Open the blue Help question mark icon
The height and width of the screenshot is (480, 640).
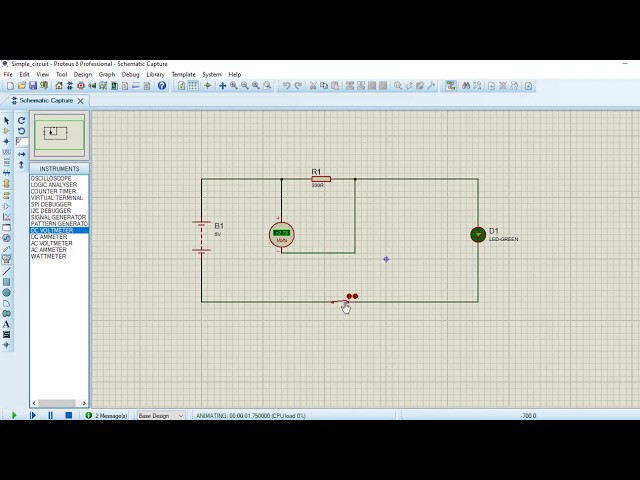tap(162, 86)
